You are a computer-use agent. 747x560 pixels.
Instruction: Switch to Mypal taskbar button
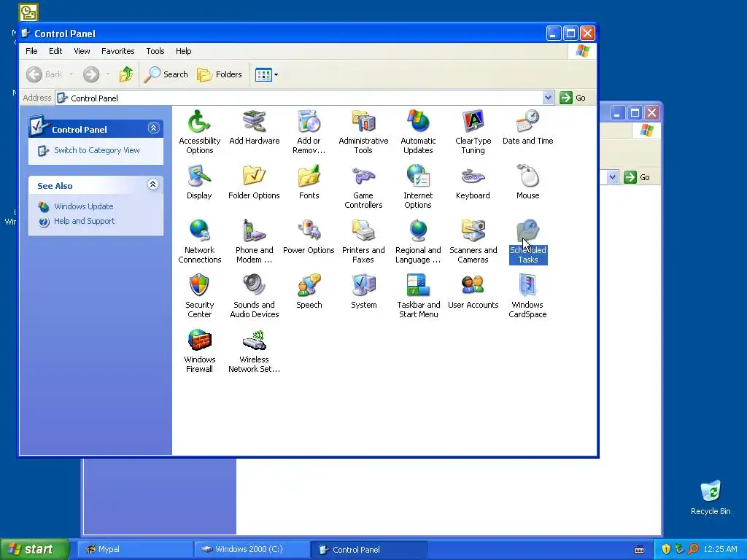coord(135,549)
